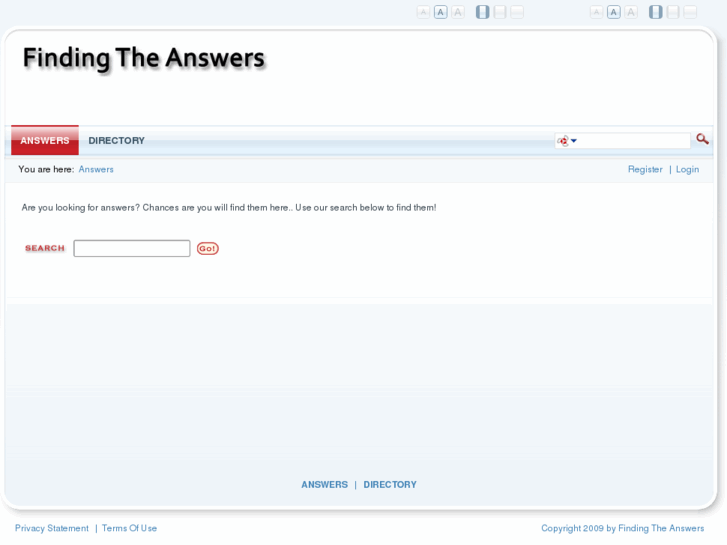727x545 pixels.
Task: Click the 'You are here:' label
Action: coord(46,169)
